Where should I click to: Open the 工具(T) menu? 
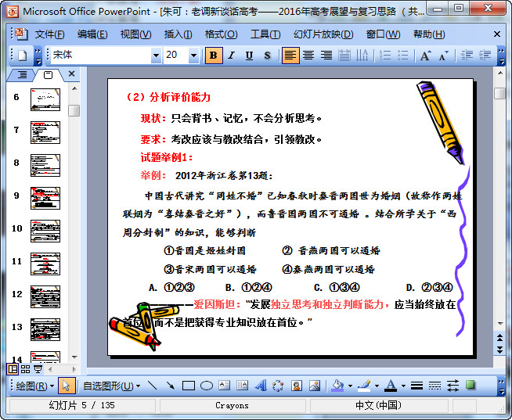(x=265, y=34)
